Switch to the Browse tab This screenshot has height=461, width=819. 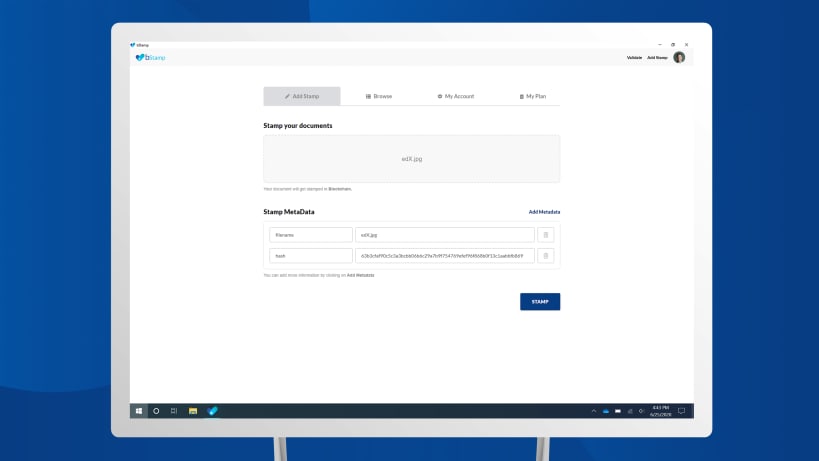click(x=379, y=96)
